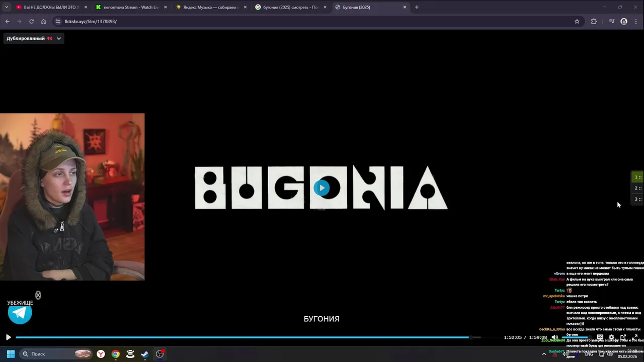Close the УБЕЖИЩЕ Telegram overlay
Image resolution: width=644 pixels, height=362 pixels.
tap(38, 295)
